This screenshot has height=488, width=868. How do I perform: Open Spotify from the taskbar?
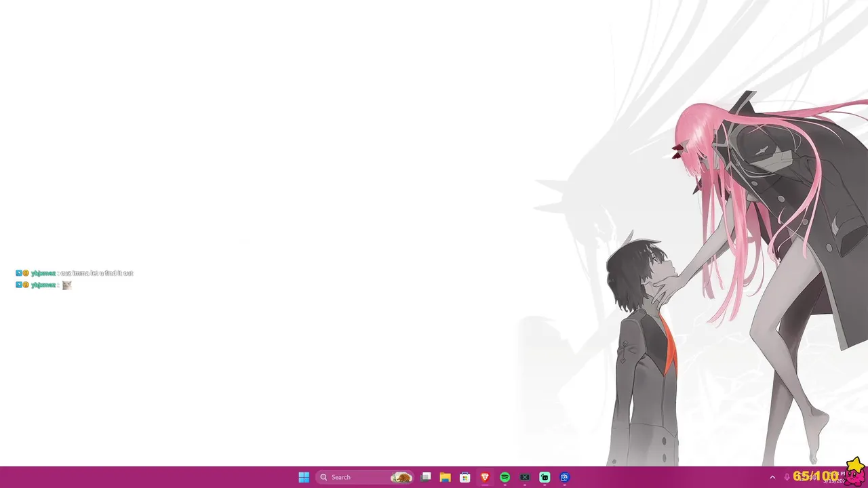(x=505, y=477)
